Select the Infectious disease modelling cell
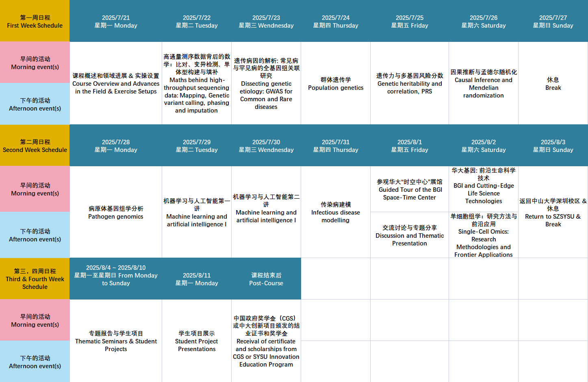The image size is (588, 382). tap(336, 213)
